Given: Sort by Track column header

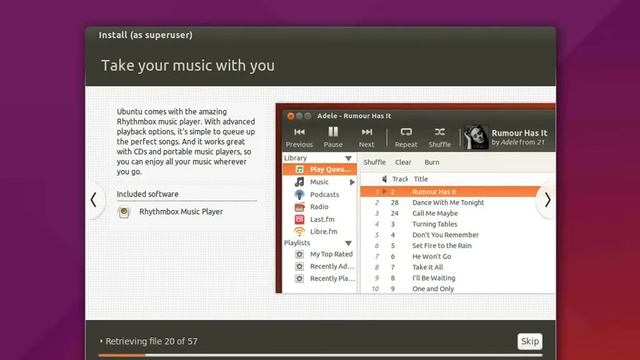Looking at the screenshot, I should pos(400,179).
